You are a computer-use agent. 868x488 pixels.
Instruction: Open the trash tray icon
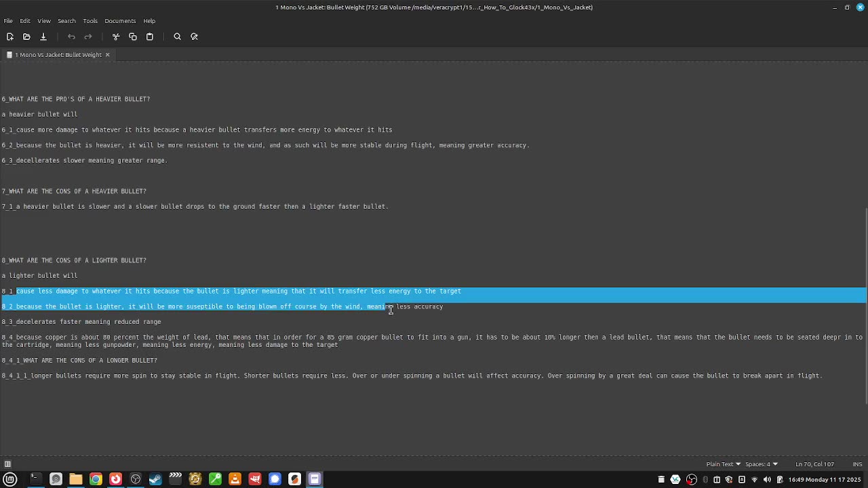661,479
